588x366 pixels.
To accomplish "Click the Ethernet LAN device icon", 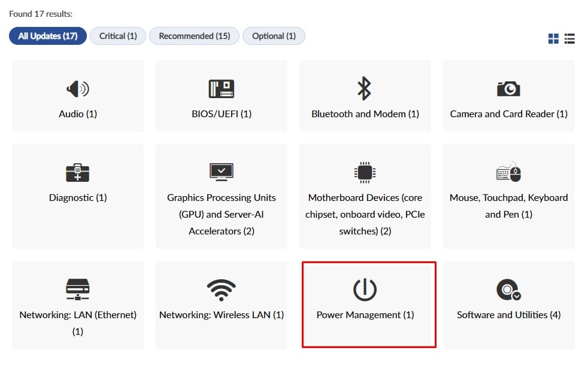I will coord(78,290).
